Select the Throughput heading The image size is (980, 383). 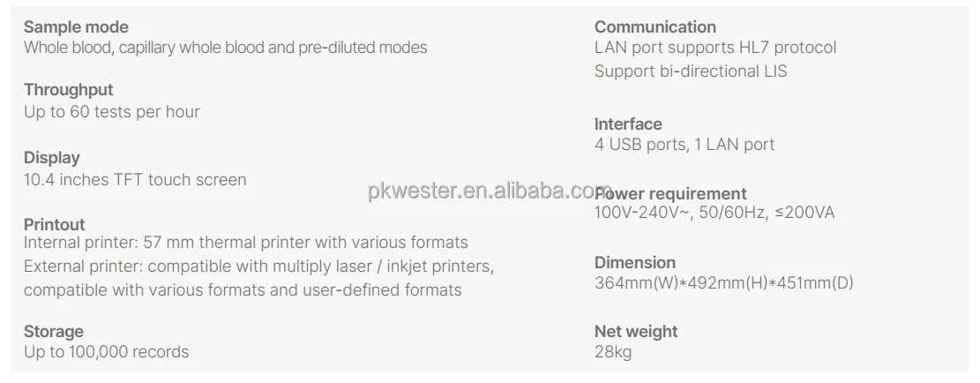pos(69,90)
